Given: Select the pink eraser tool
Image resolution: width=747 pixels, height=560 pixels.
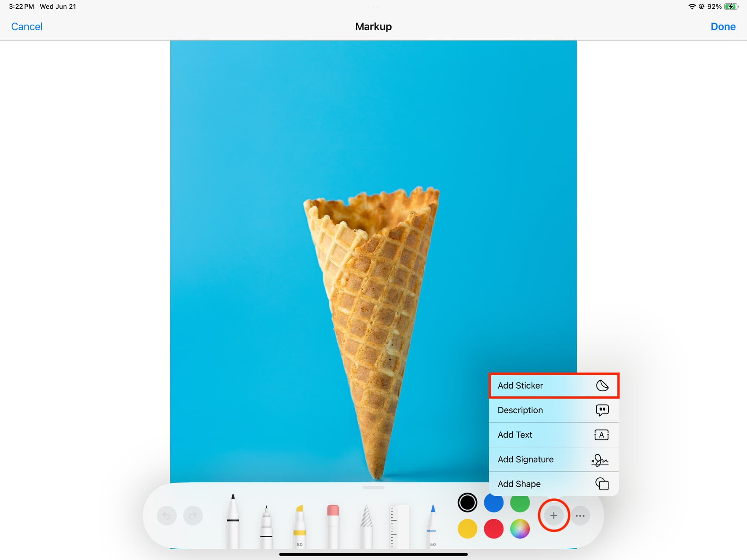Looking at the screenshot, I should coord(333,527).
